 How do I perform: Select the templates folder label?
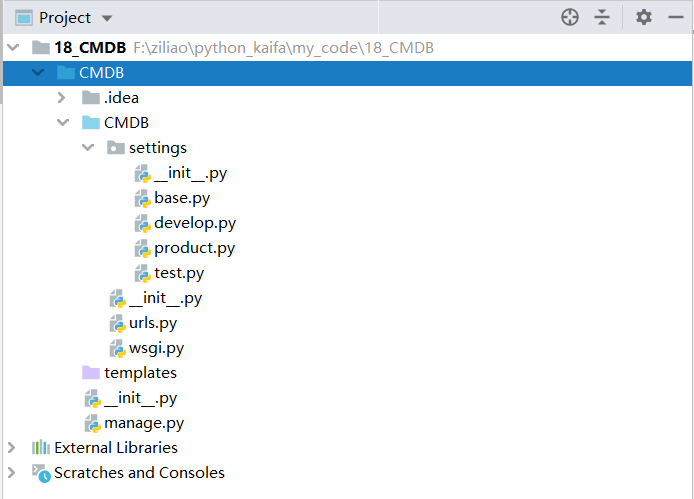pyautogui.click(x=140, y=373)
